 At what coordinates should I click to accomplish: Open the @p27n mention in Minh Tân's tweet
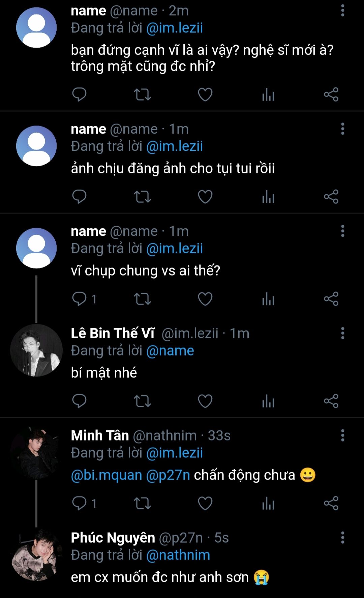coord(168,475)
